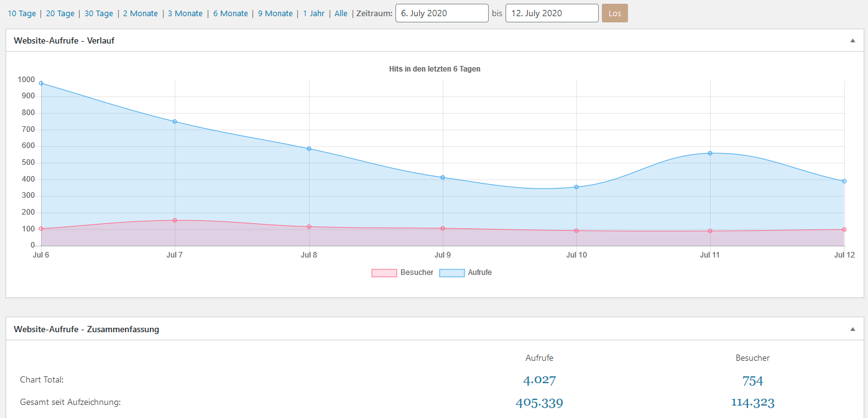
Task: Click the Aufrufe legend label text
Action: pyautogui.click(x=480, y=272)
